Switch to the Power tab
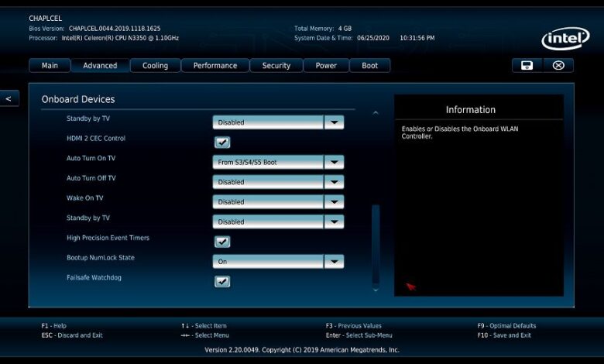 326,66
